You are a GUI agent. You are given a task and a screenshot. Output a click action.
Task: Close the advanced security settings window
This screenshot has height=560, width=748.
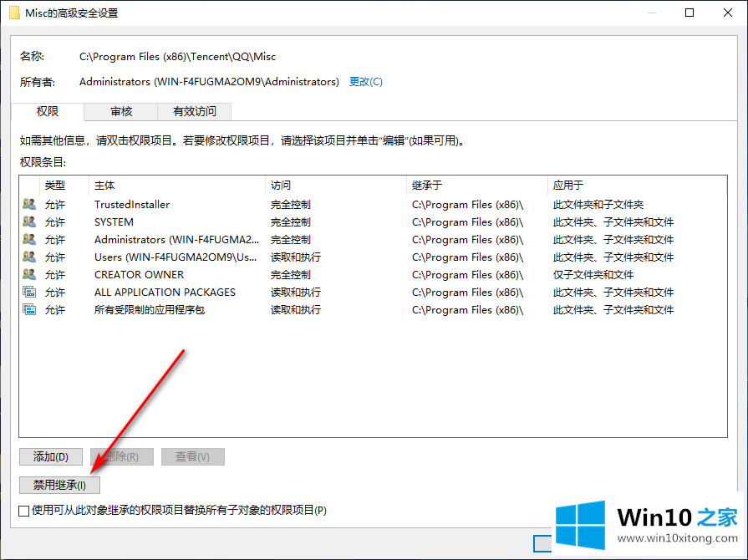click(x=727, y=13)
